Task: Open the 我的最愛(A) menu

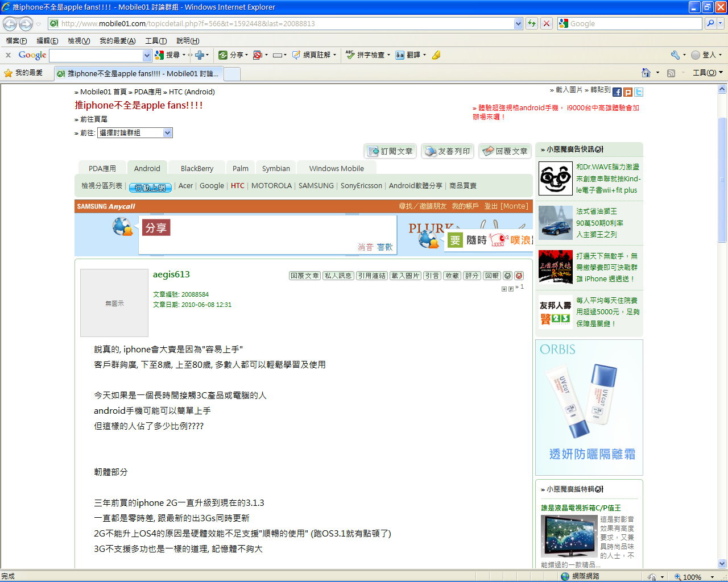Action: click(117, 41)
